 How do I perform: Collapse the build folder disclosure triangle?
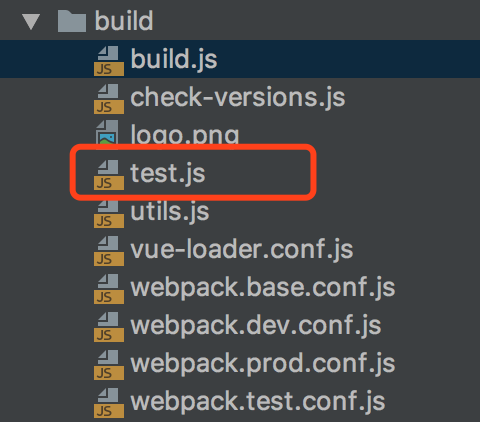(x=31, y=22)
